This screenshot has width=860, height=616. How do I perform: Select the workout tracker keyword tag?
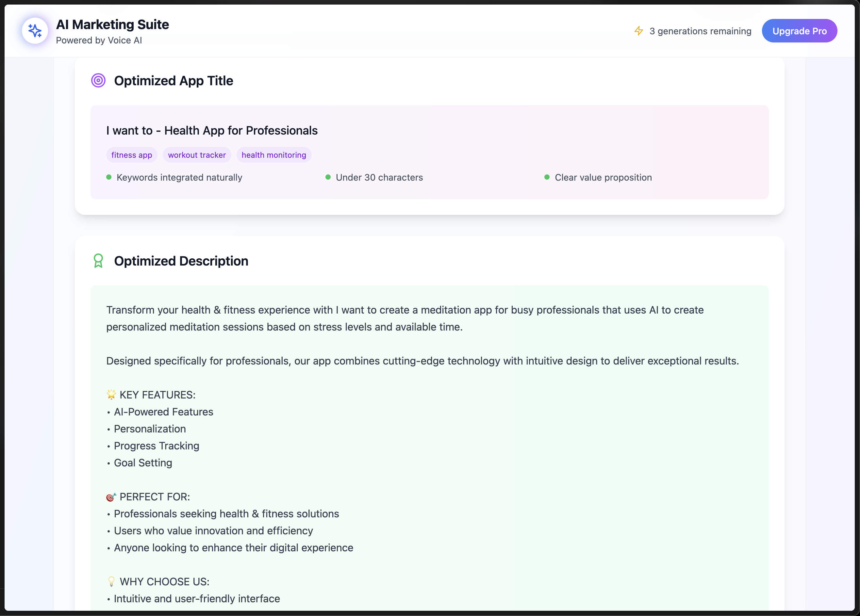tap(197, 155)
